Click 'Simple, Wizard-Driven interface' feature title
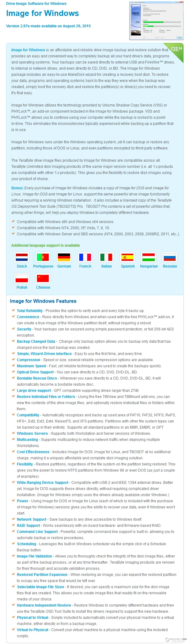The width and height of the screenshot is (189, 644). 44,354
